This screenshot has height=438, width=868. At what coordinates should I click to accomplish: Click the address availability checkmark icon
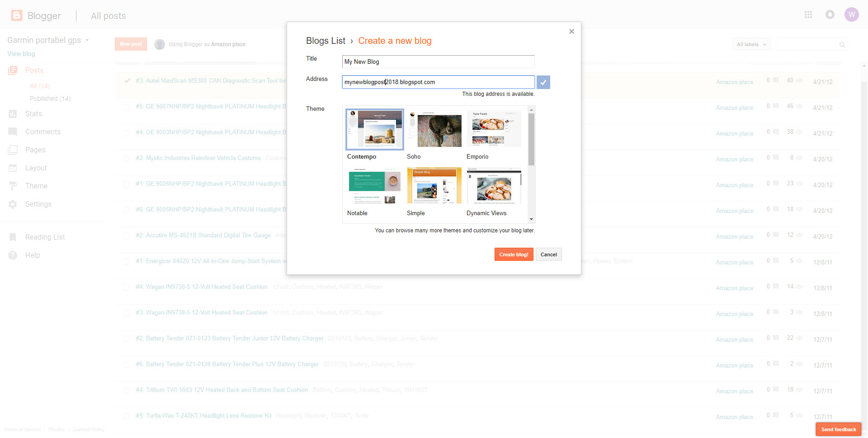point(543,82)
